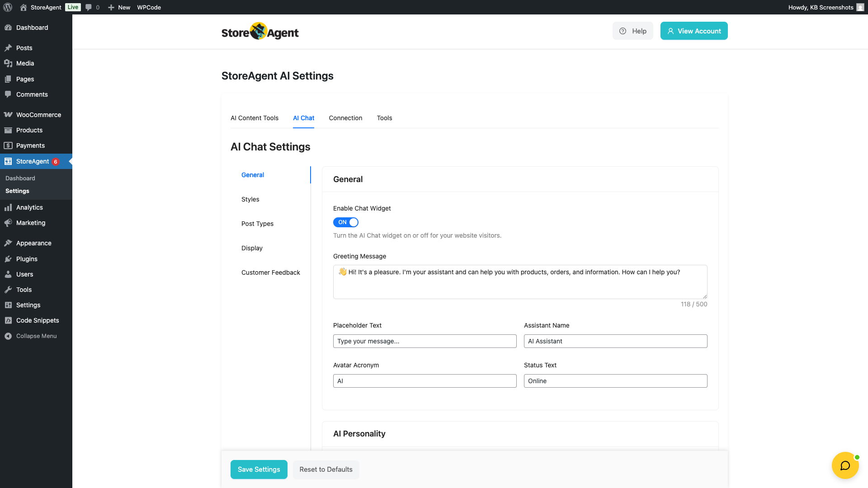Click the user avatar in admin bar
The image size is (868, 488).
coord(860,7)
